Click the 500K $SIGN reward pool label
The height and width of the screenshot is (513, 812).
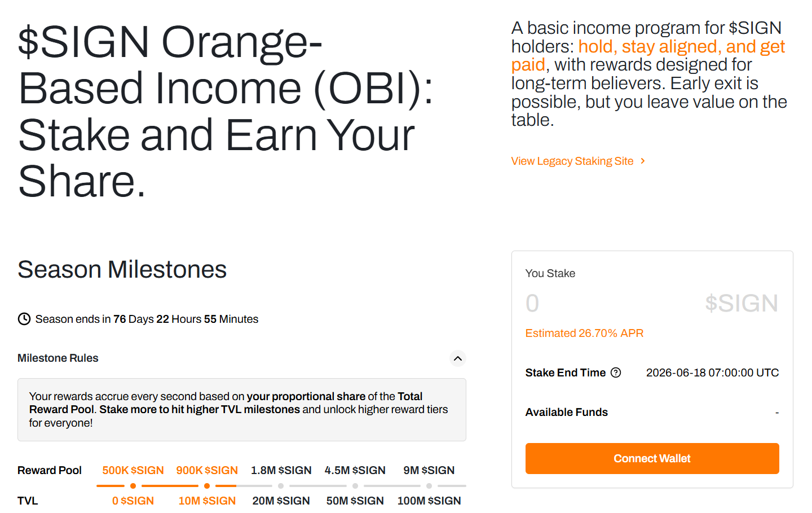133,470
